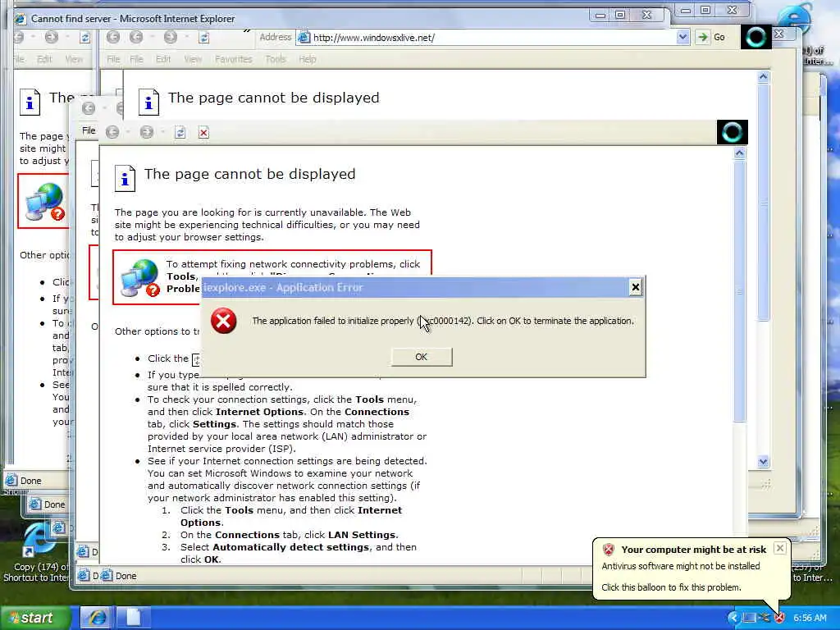The height and width of the screenshot is (630, 840).
Task: Click the 6:56 AM taskbar clock
Action: click(810, 618)
